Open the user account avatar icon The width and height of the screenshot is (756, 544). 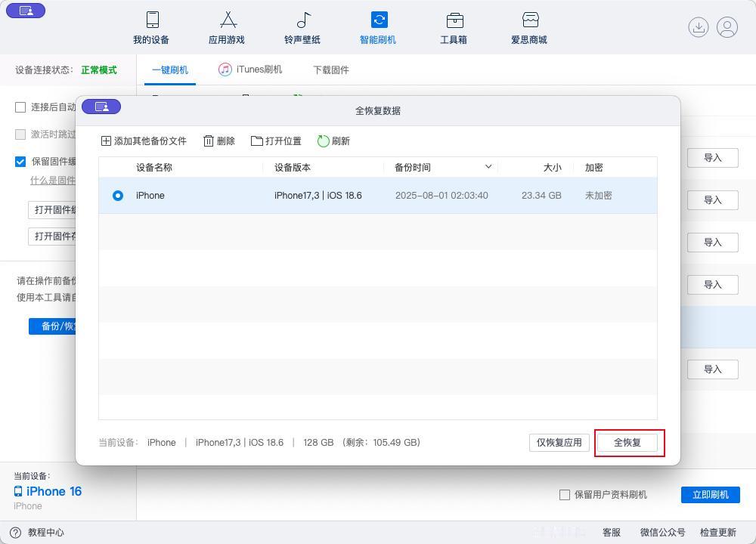727,27
